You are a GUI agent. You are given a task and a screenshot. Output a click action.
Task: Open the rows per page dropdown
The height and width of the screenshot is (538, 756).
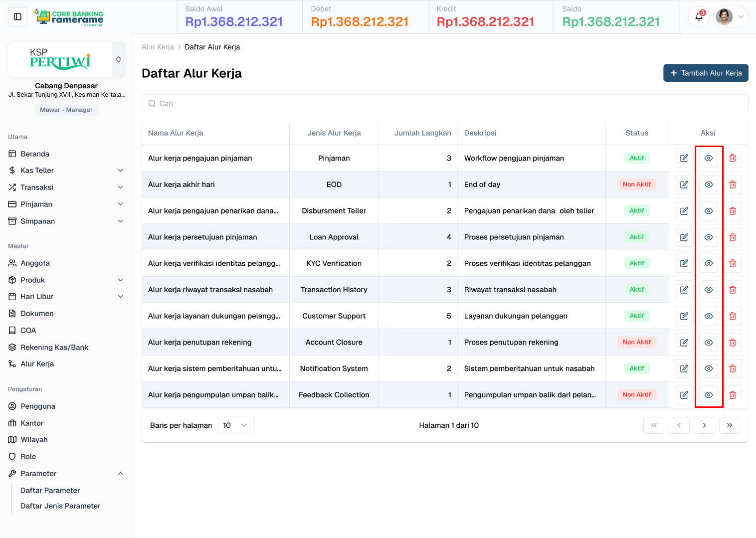pyautogui.click(x=235, y=425)
